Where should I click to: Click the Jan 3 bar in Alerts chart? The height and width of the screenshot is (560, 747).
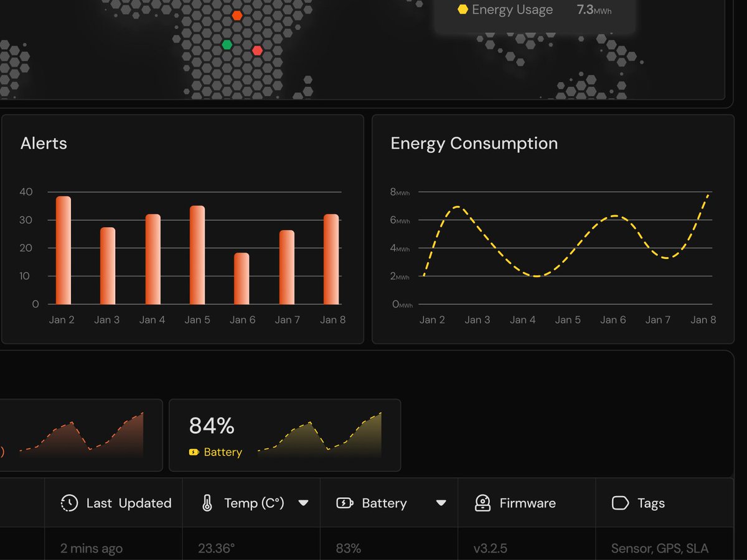click(108, 266)
